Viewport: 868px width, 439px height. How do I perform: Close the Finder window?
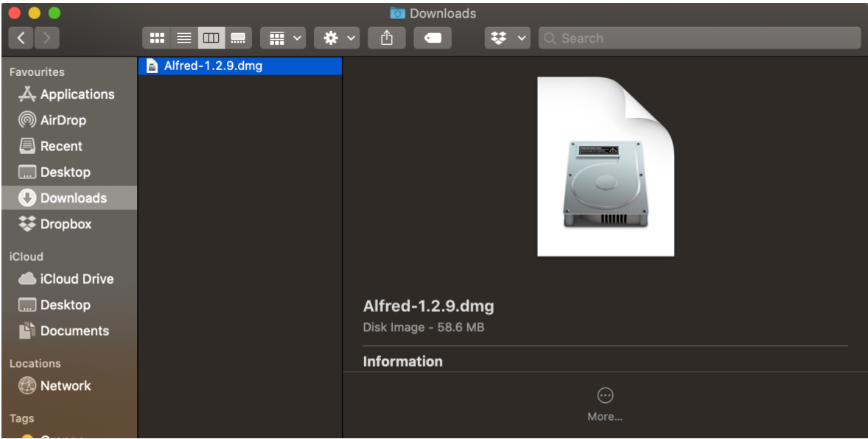point(15,13)
